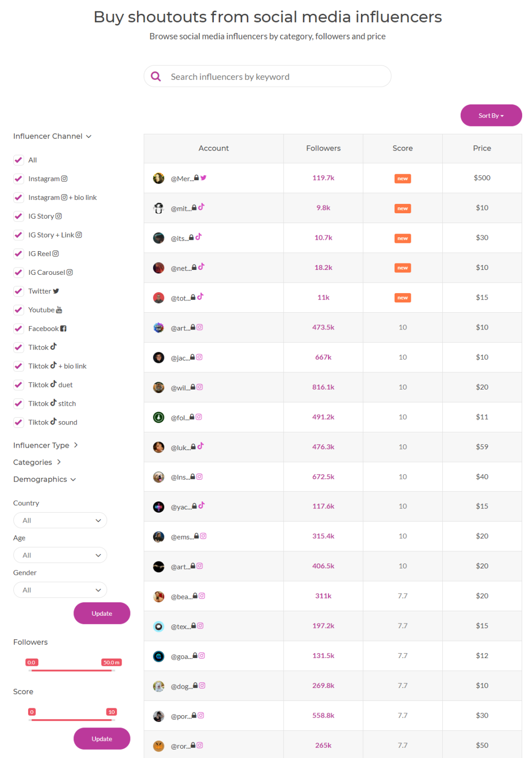Viewport: 532px width, 758px height.
Task: Click the new badge in @net row
Action: [x=402, y=268]
